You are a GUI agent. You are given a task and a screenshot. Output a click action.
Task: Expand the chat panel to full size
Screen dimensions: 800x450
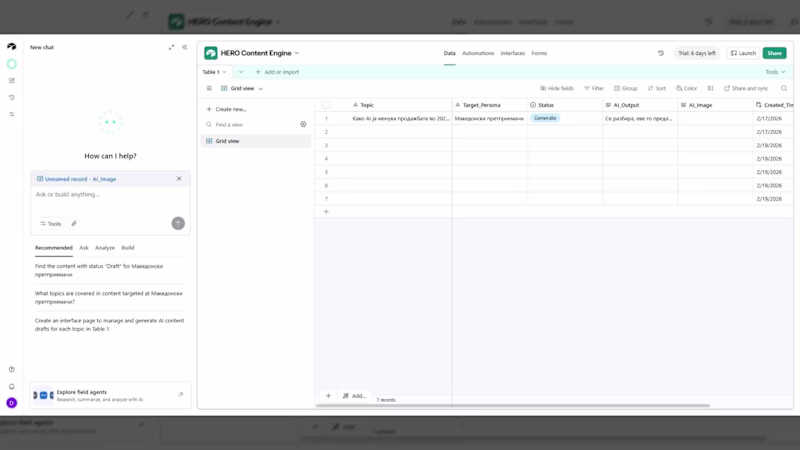pos(171,47)
